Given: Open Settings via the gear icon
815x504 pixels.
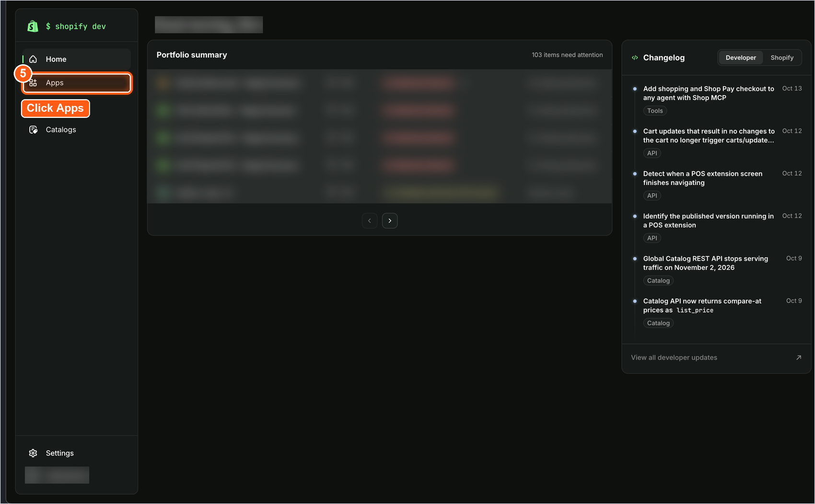Looking at the screenshot, I should pyautogui.click(x=33, y=453).
